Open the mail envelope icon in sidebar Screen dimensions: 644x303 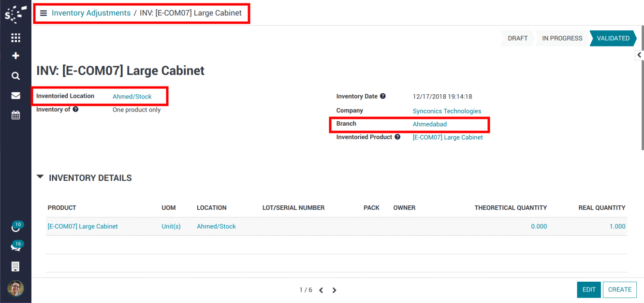pos(15,96)
